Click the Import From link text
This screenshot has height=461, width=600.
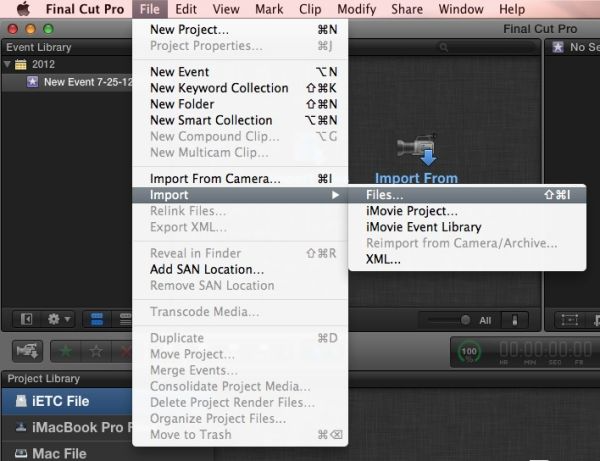tap(416, 178)
